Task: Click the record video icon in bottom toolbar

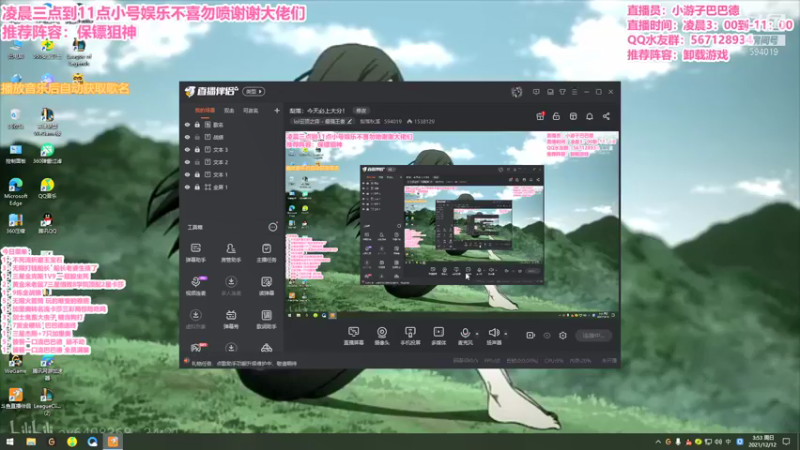Action: pyautogui.click(x=530, y=335)
